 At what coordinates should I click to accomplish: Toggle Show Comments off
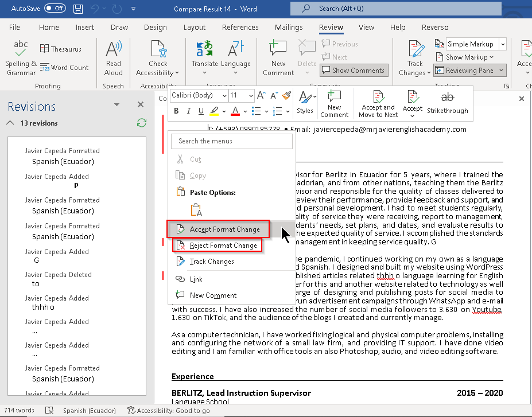click(354, 70)
